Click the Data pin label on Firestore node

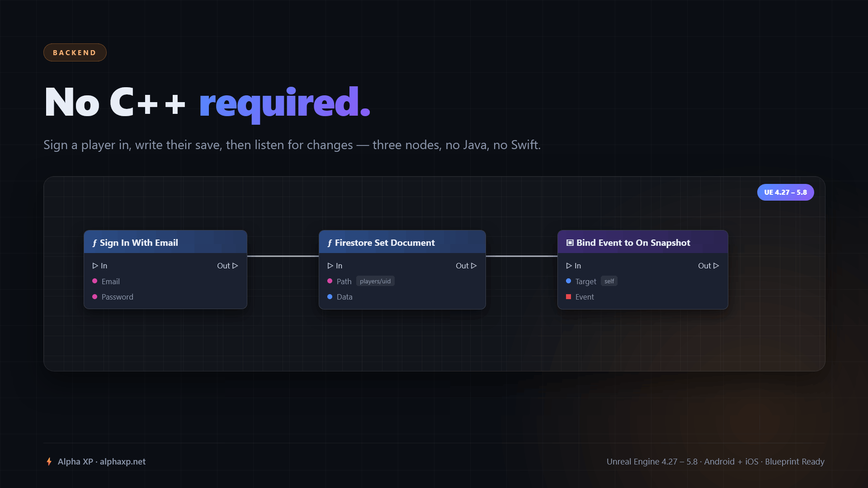344,297
